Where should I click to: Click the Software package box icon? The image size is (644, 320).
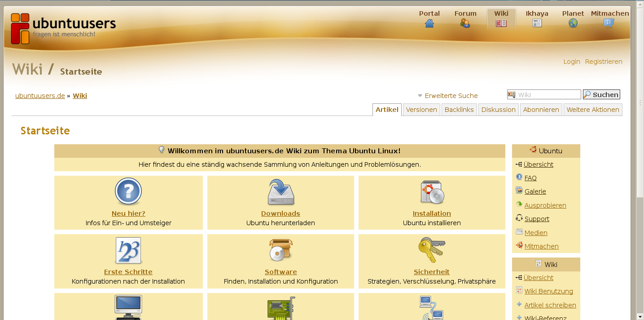[281, 250]
